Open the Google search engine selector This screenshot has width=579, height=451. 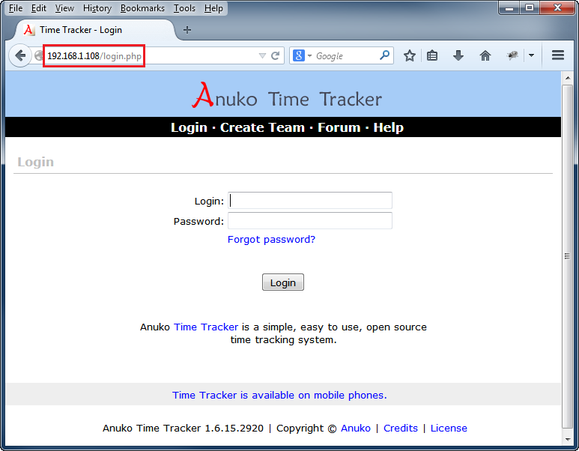[x=302, y=56]
